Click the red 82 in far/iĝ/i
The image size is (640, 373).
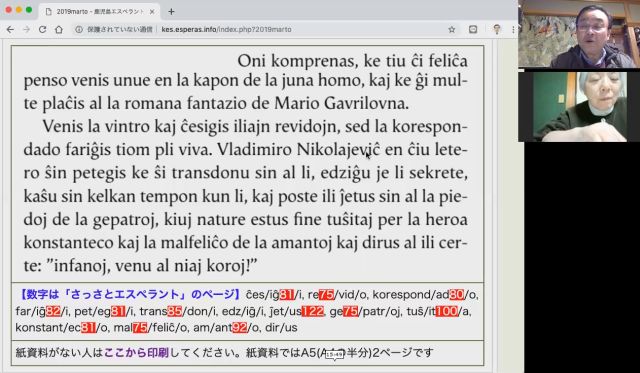coord(53,311)
